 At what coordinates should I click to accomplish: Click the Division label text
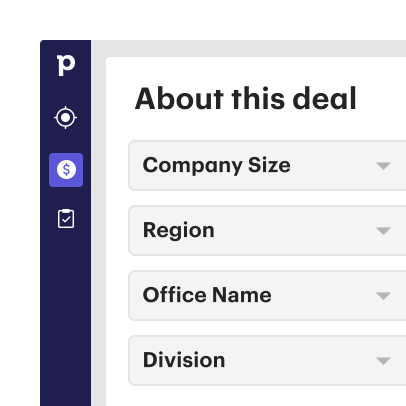pos(184,360)
